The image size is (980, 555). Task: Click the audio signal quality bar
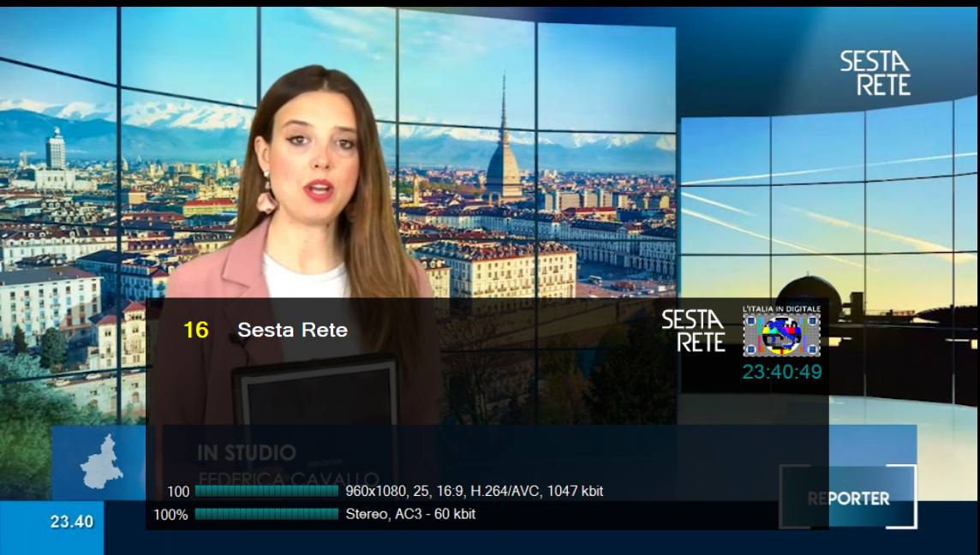267,515
